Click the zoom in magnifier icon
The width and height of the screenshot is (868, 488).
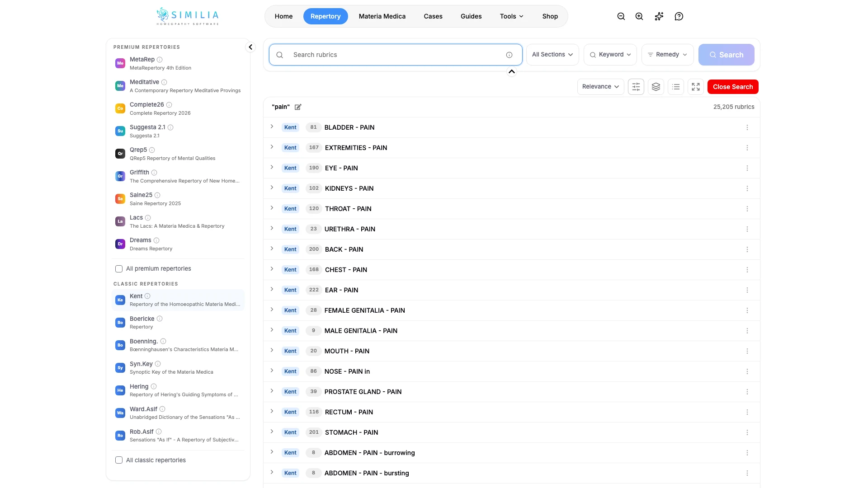(x=639, y=16)
